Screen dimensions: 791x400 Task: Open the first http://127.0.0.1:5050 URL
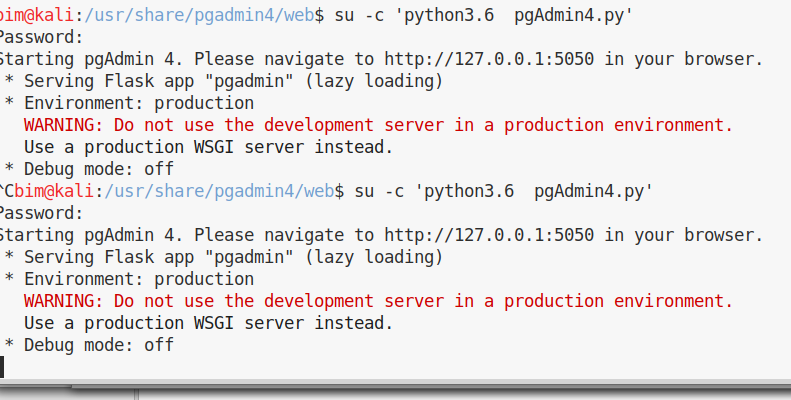(x=490, y=59)
